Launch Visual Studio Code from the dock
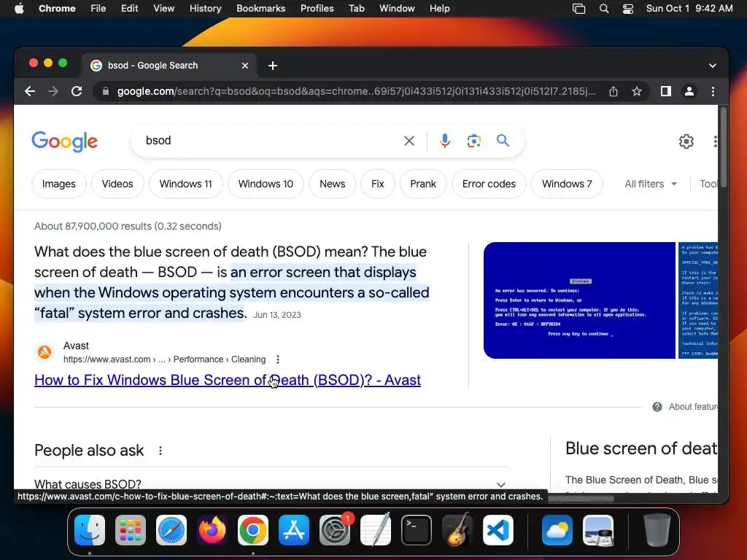 click(x=498, y=530)
